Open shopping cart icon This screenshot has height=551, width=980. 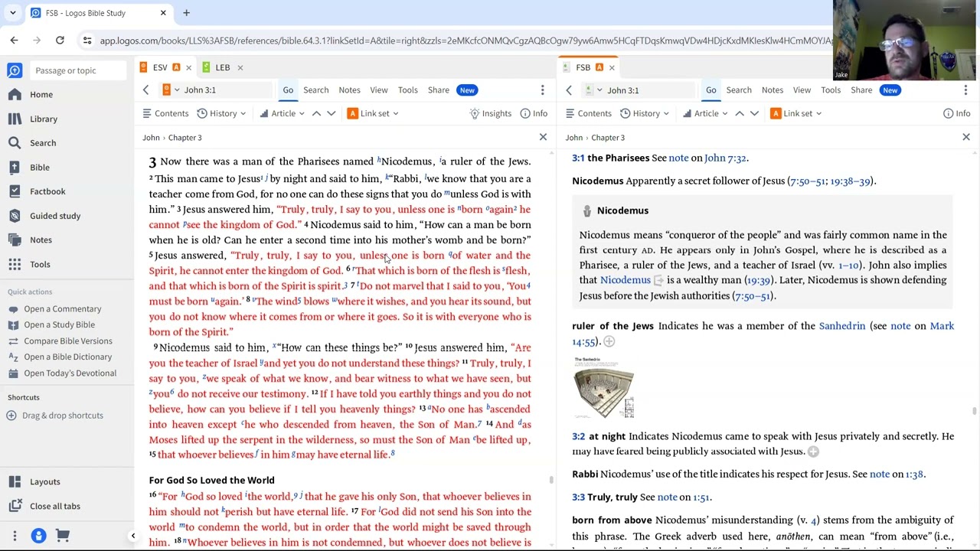(63, 536)
